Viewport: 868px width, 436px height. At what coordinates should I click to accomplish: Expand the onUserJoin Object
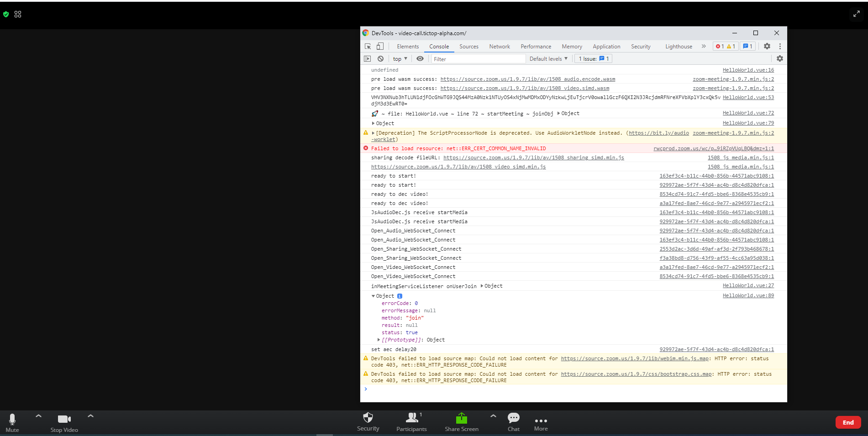click(482, 286)
